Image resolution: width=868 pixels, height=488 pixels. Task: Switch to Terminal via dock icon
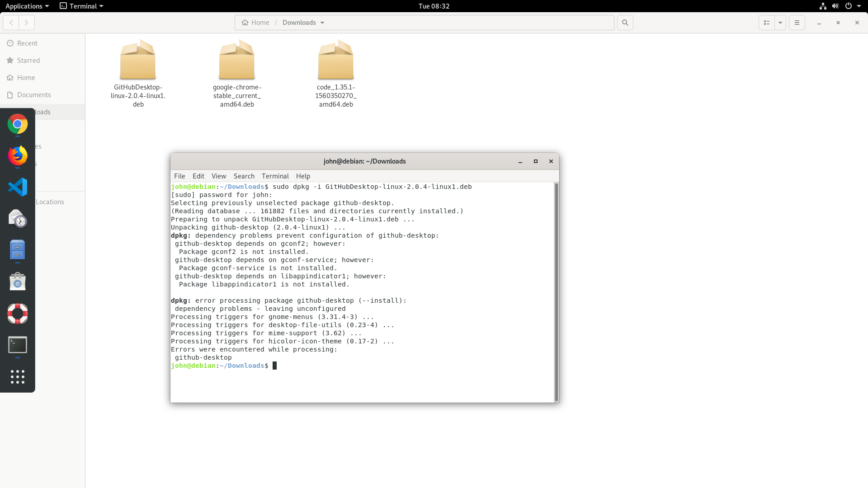(x=18, y=345)
